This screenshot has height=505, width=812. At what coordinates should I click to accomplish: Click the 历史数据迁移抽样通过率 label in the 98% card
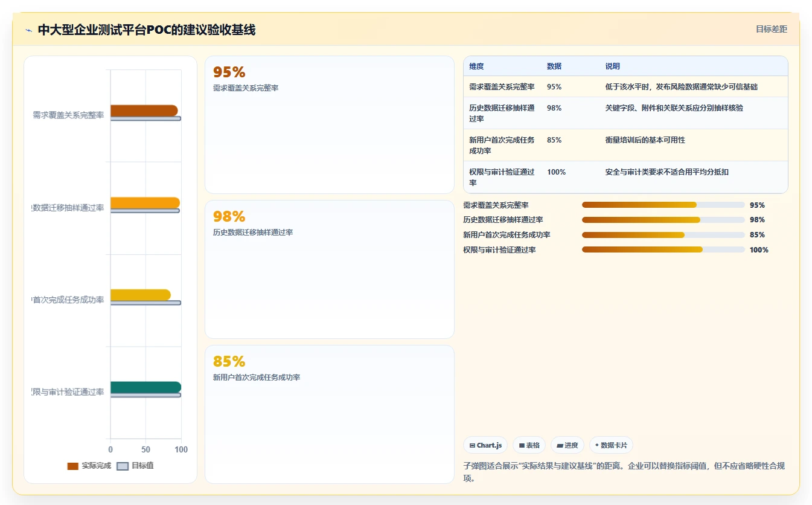pos(253,233)
